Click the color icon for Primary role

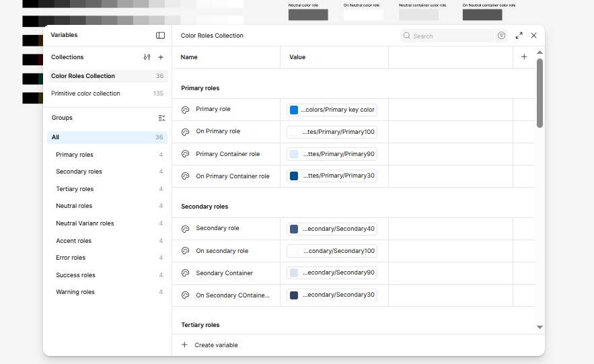(185, 110)
